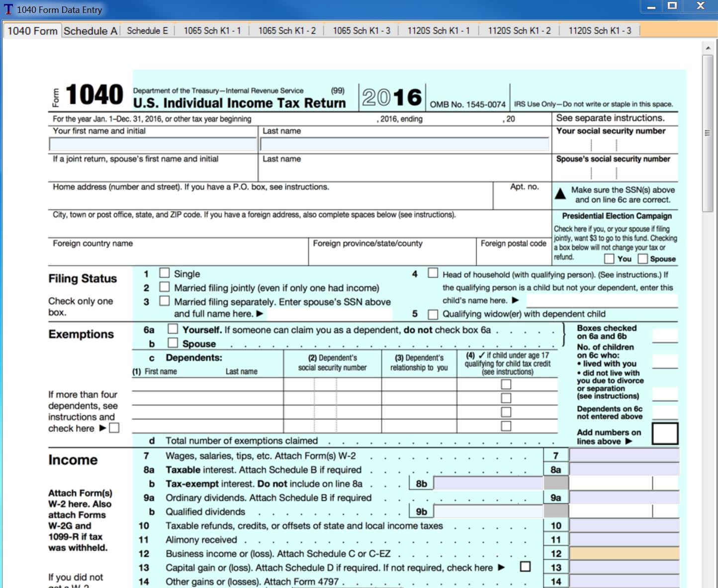Check Married filing separately box
This screenshot has width=718, height=588.
tap(164, 301)
